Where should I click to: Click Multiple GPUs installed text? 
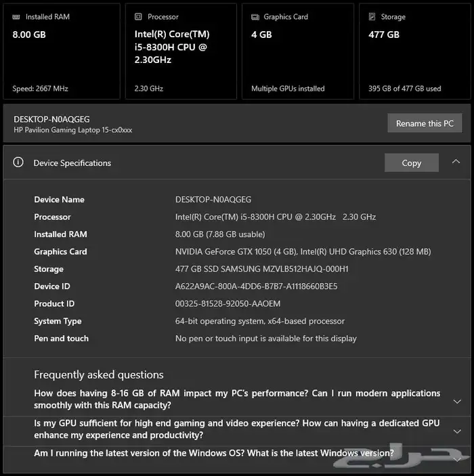[x=288, y=89]
